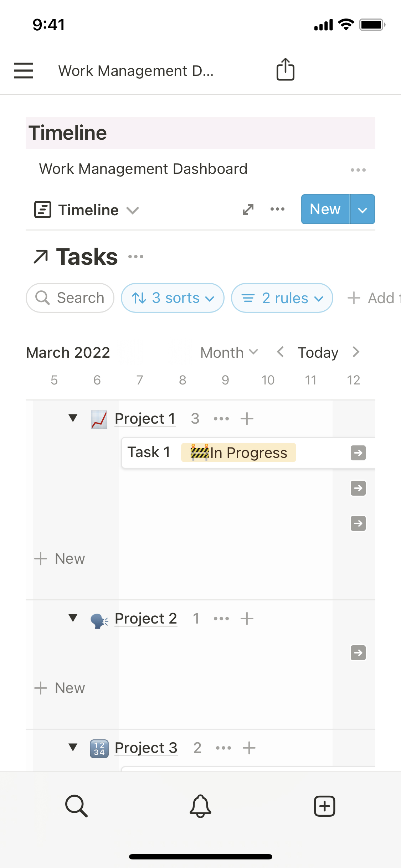Open the bottom search tab
This screenshot has height=868, width=401.
pyautogui.click(x=76, y=806)
